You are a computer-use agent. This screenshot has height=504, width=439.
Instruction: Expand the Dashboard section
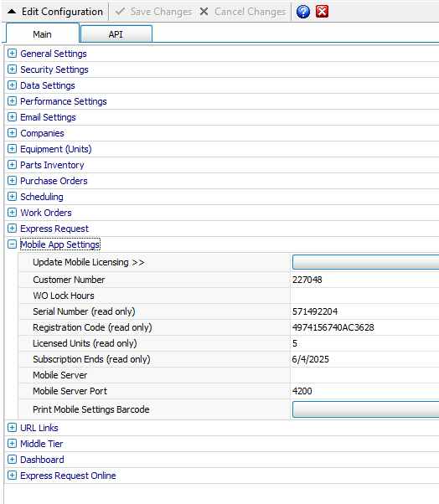coord(12,460)
